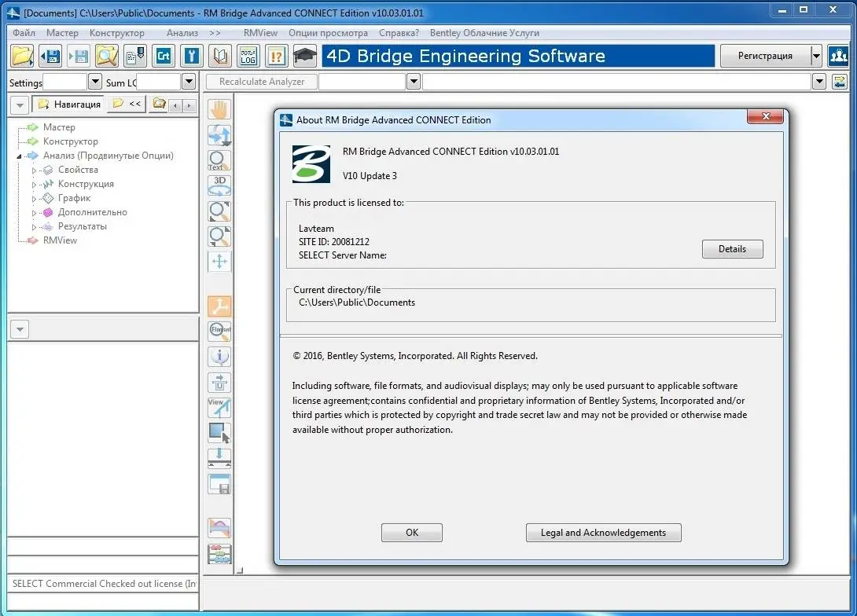
Task: Click the blue axes rotate view icon
Action: [219, 135]
